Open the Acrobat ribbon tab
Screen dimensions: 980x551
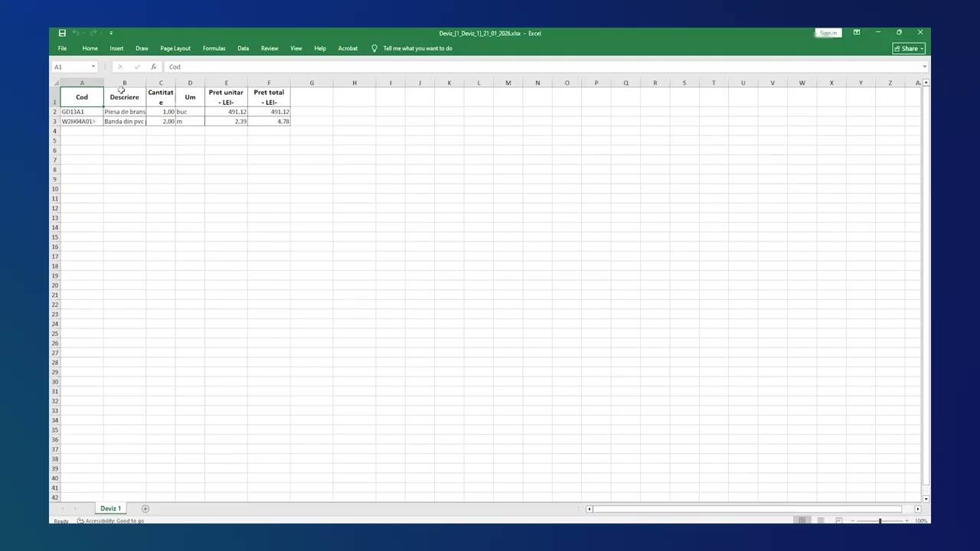(x=348, y=48)
